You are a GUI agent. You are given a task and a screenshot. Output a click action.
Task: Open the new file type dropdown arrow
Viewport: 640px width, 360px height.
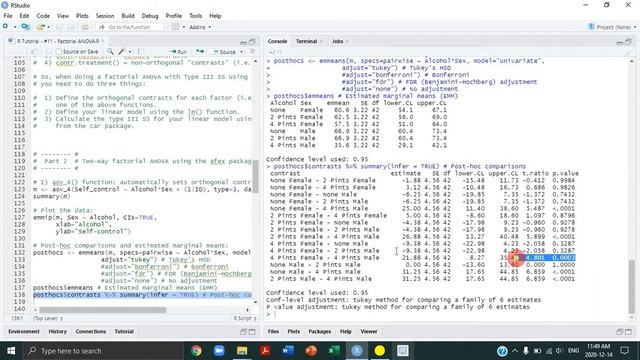[15, 27]
